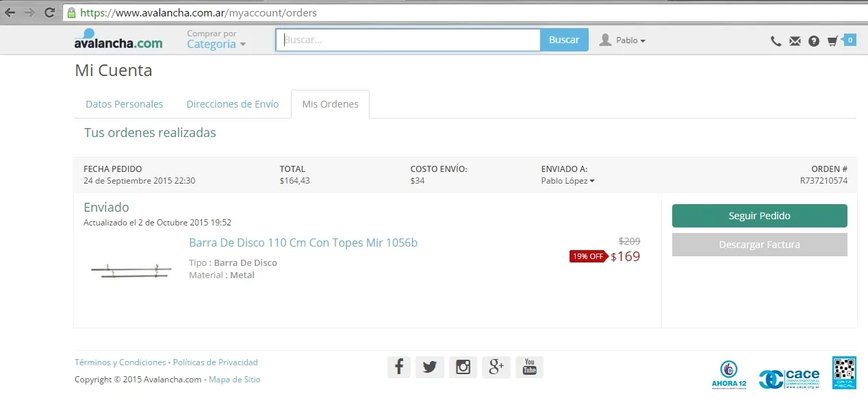868x407 pixels.
Task: Click the total amount $164,43
Action: click(295, 181)
